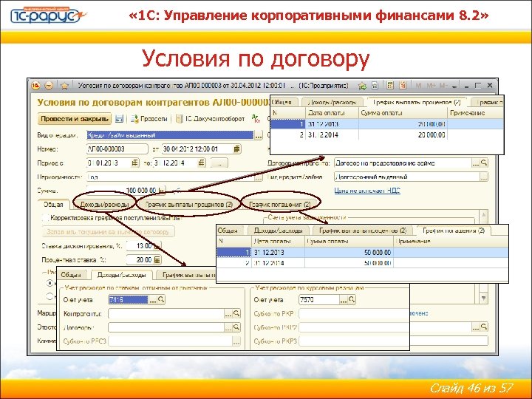The height and width of the screenshot is (399, 532).
Task: Click Провести и закрыть button
Action: (x=75, y=119)
